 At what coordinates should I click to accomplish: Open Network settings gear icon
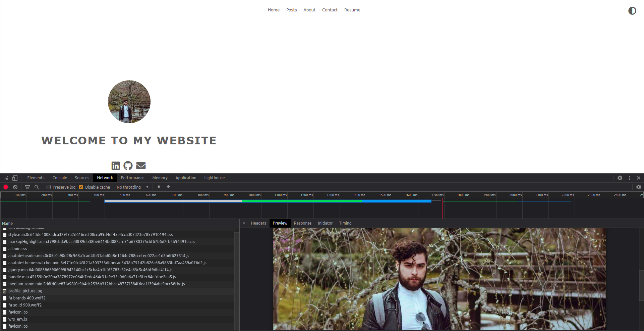[x=639, y=187]
